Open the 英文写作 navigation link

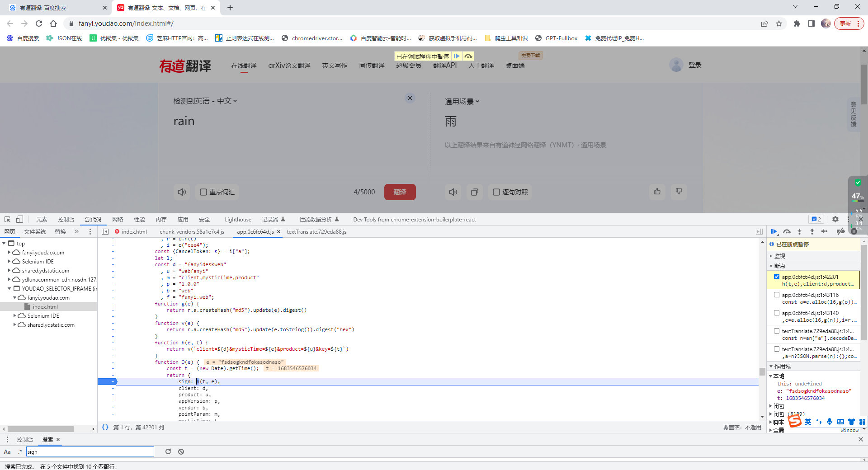pyautogui.click(x=335, y=66)
